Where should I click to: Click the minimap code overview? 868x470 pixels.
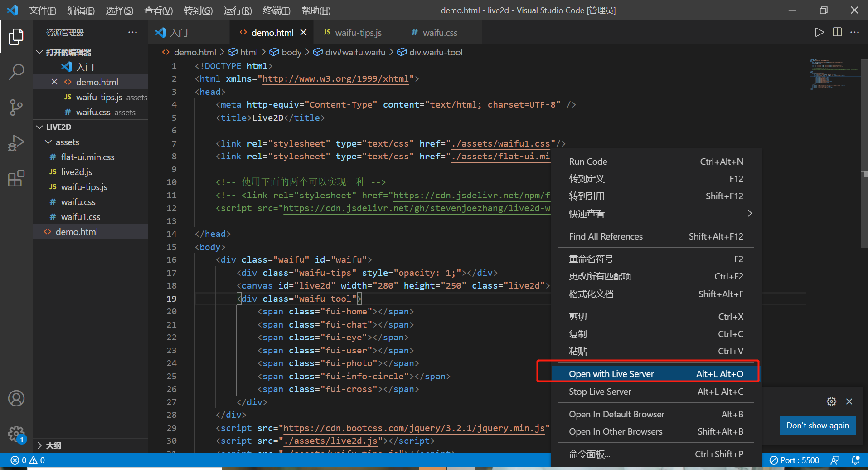(x=833, y=74)
